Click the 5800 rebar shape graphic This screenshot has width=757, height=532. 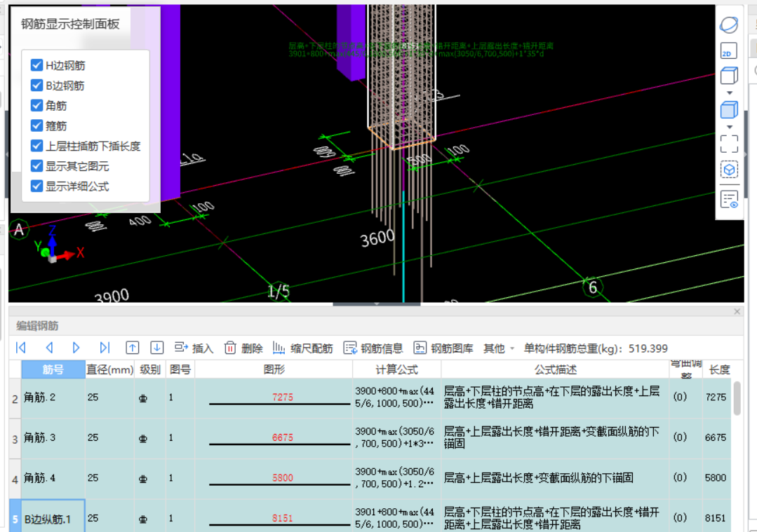point(279,479)
